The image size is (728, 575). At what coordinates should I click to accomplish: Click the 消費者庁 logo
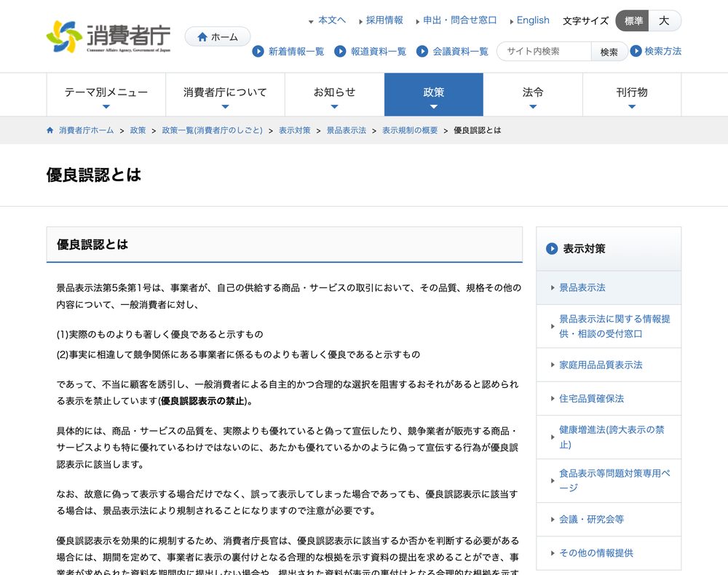coord(108,36)
